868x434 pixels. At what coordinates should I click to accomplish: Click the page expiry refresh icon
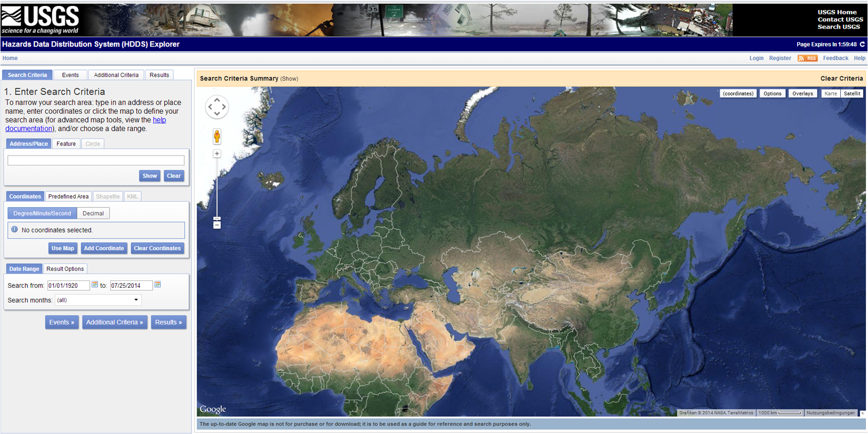click(863, 44)
